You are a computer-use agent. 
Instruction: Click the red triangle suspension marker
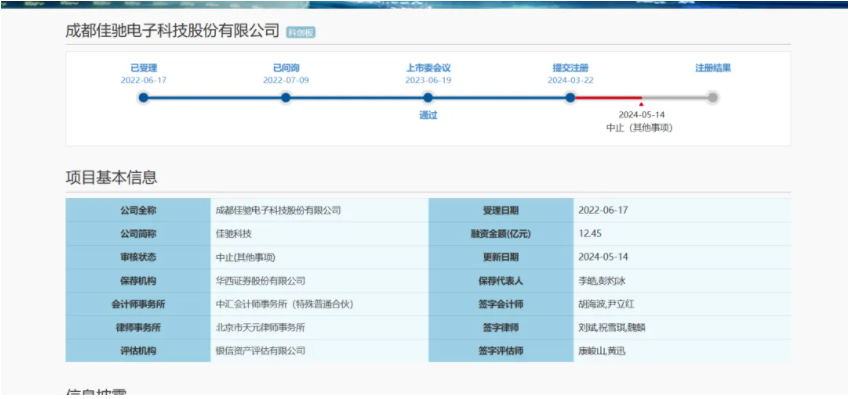(x=641, y=103)
